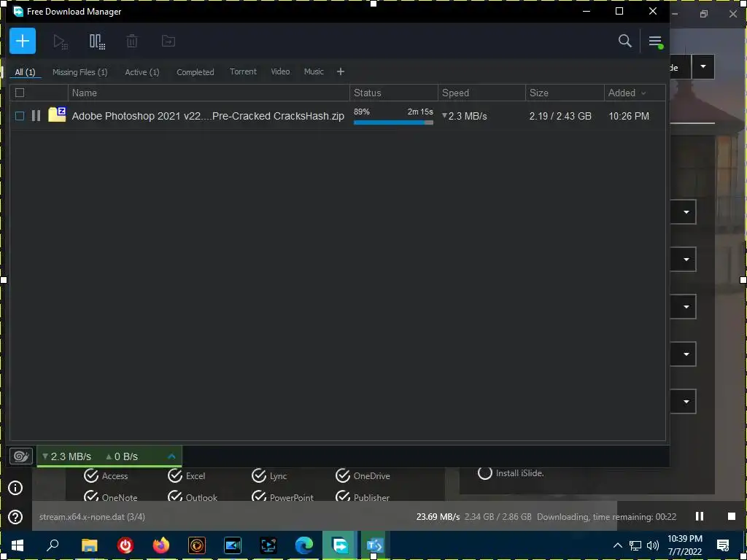
Task: Open the help question-mark icon in background installer
Action: (x=15, y=517)
